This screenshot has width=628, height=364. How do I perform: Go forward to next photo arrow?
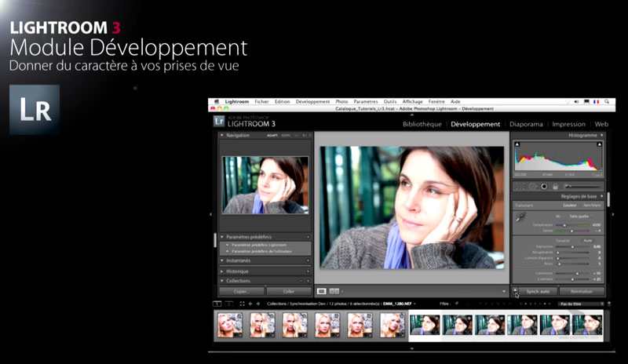(x=258, y=304)
